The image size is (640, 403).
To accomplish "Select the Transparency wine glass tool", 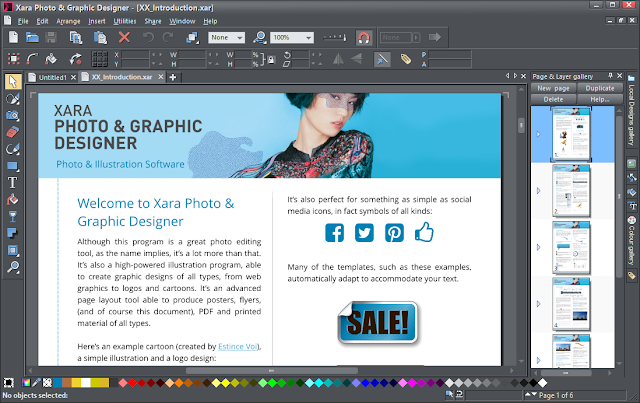I will pos(13,216).
